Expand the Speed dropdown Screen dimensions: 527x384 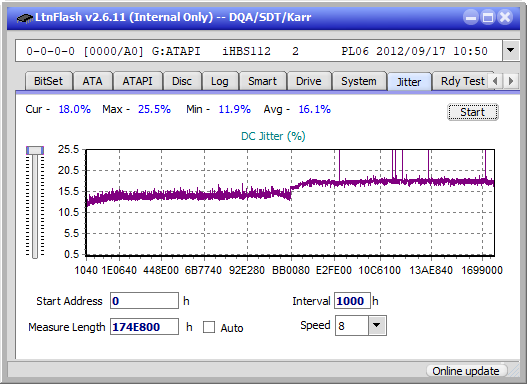pos(377,325)
